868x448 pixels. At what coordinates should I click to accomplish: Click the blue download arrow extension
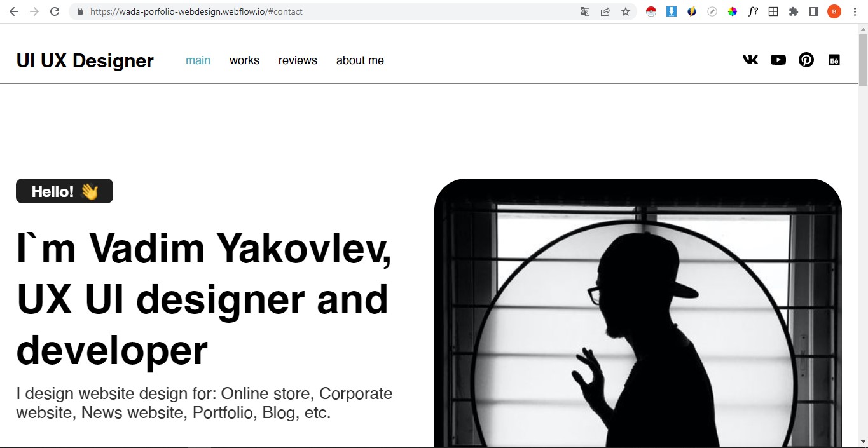672,11
